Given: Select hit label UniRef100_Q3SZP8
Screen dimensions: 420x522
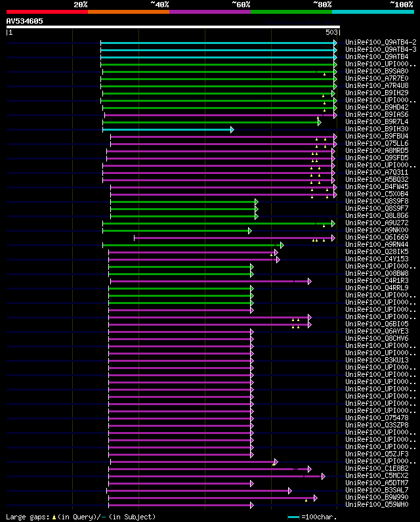Looking at the screenshot, I should [377, 425].
